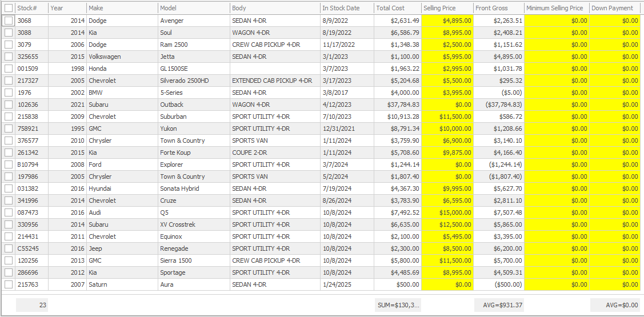The image size is (644, 317).
Task: Toggle the select-all checkbox in header
Action: tap(9, 8)
